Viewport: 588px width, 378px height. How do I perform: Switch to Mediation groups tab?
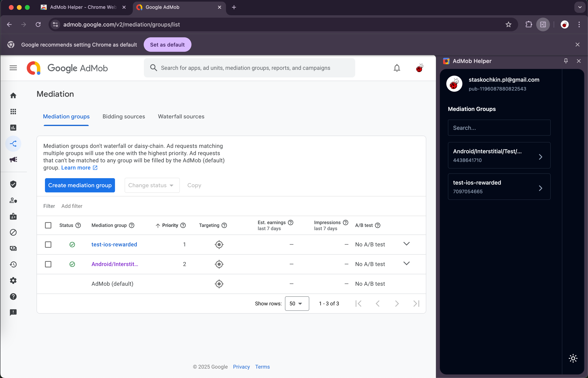(66, 117)
